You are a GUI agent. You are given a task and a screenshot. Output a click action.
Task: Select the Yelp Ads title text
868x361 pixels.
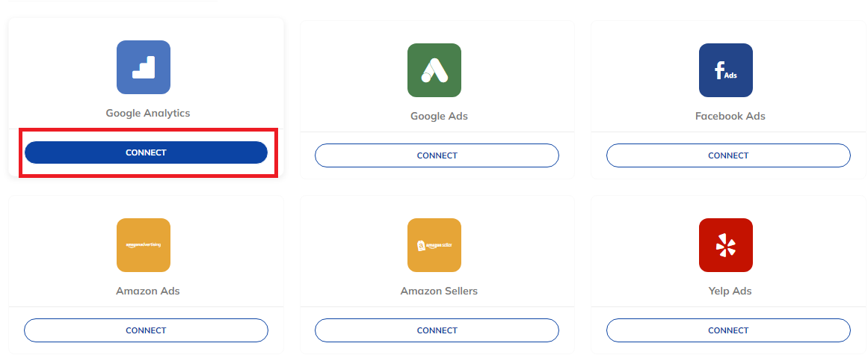[x=730, y=291]
